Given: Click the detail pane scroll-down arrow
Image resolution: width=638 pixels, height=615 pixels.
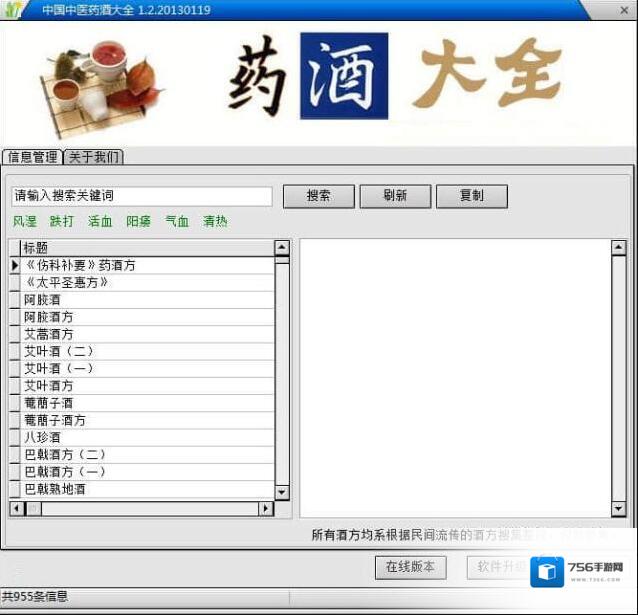Looking at the screenshot, I should tap(618, 509).
